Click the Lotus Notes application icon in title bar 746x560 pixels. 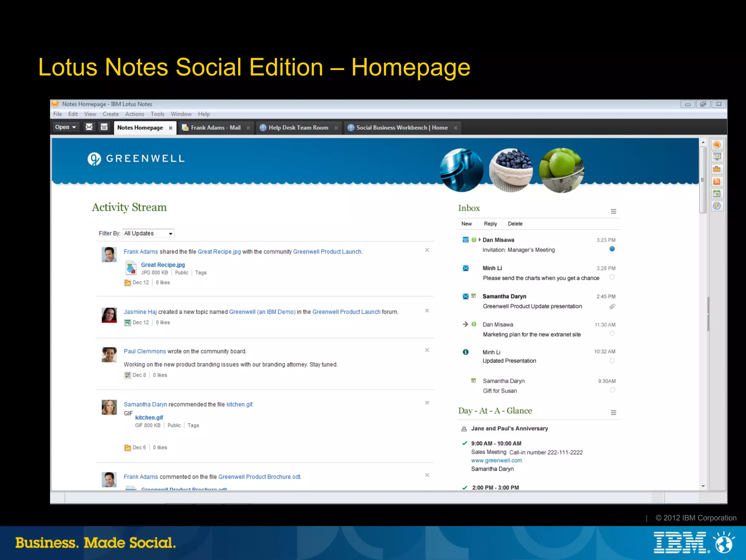[55, 104]
